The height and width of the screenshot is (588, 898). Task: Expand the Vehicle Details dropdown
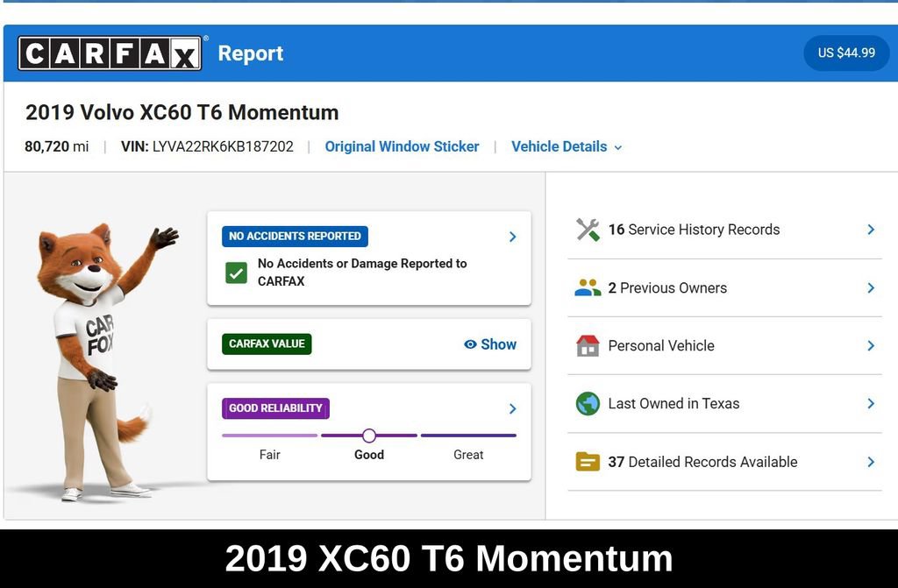(x=567, y=146)
